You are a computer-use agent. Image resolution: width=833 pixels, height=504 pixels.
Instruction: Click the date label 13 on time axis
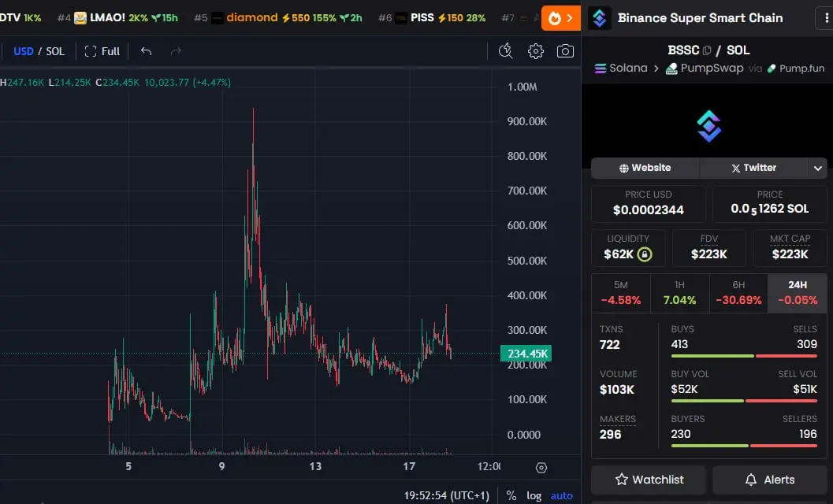tap(315, 466)
